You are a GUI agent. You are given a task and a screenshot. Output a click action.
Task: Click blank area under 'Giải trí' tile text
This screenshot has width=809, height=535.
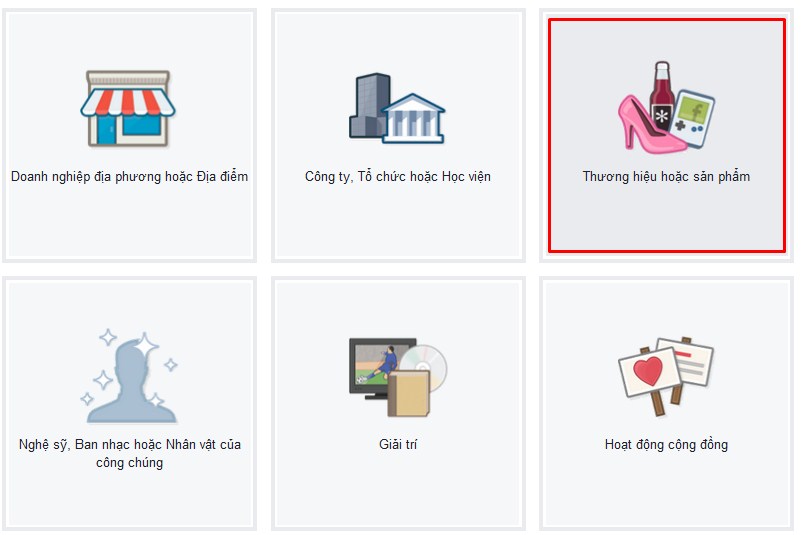pos(398,488)
